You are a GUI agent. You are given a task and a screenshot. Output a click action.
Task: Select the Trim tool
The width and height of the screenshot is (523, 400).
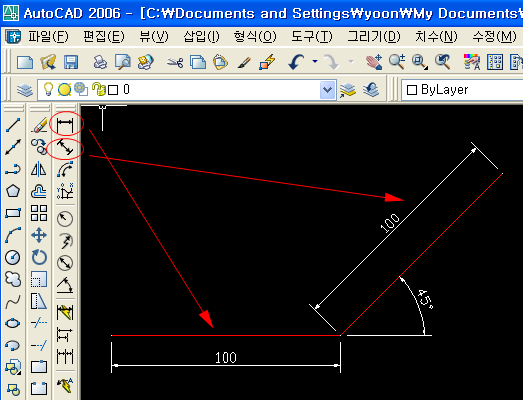tap(39, 323)
